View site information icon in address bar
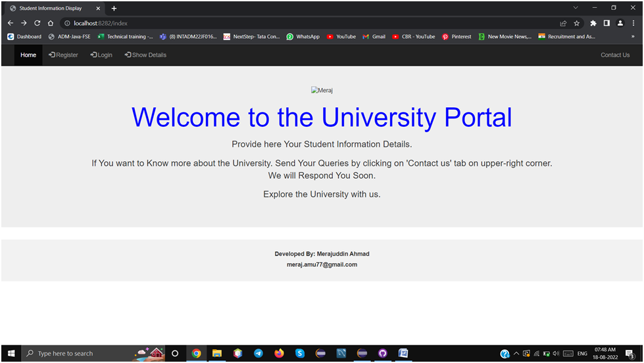Image resolution: width=644 pixels, height=363 pixels. pos(67,24)
